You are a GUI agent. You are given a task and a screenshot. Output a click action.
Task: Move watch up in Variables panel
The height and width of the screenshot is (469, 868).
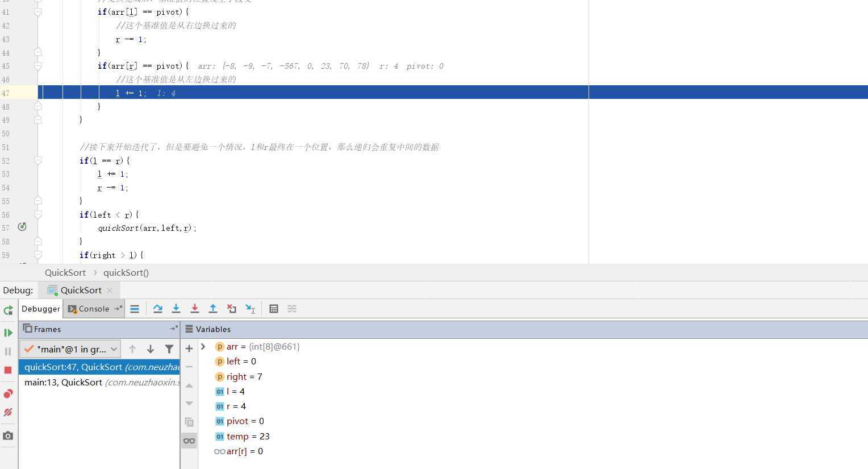click(189, 385)
